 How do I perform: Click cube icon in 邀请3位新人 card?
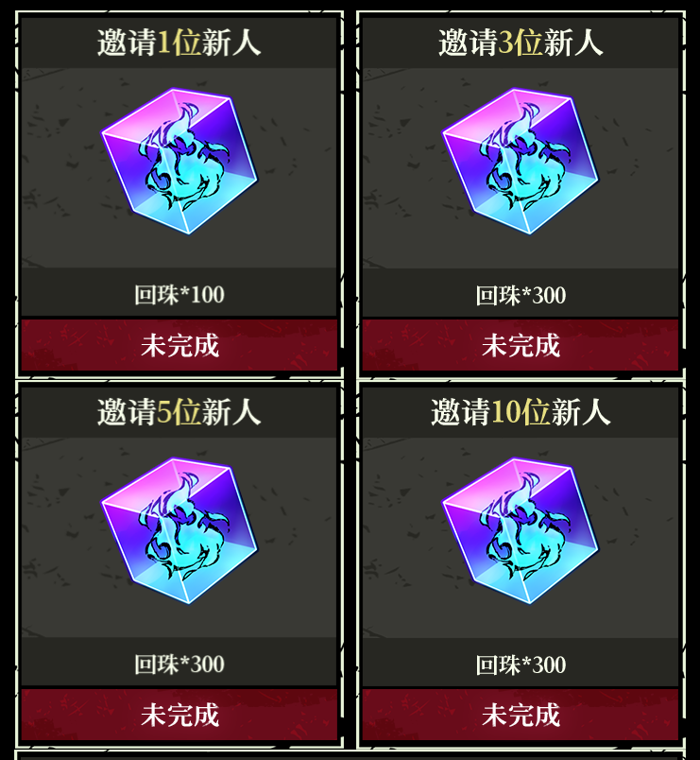521,162
